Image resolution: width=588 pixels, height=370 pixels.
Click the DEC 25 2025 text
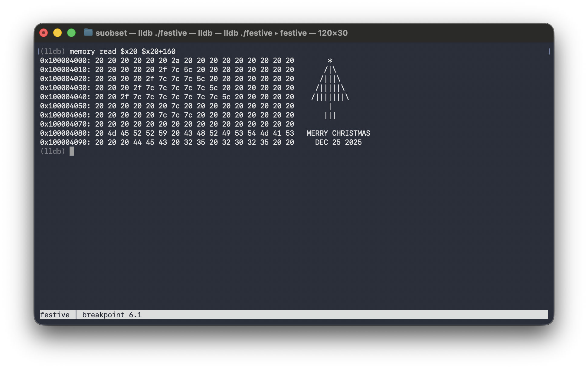click(338, 142)
